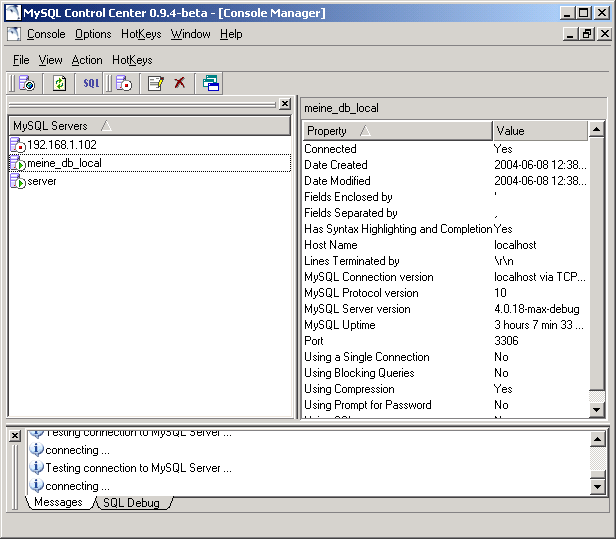The width and height of the screenshot is (616, 539).
Task: Switch to the SQL Debug tab
Action: tap(132, 503)
